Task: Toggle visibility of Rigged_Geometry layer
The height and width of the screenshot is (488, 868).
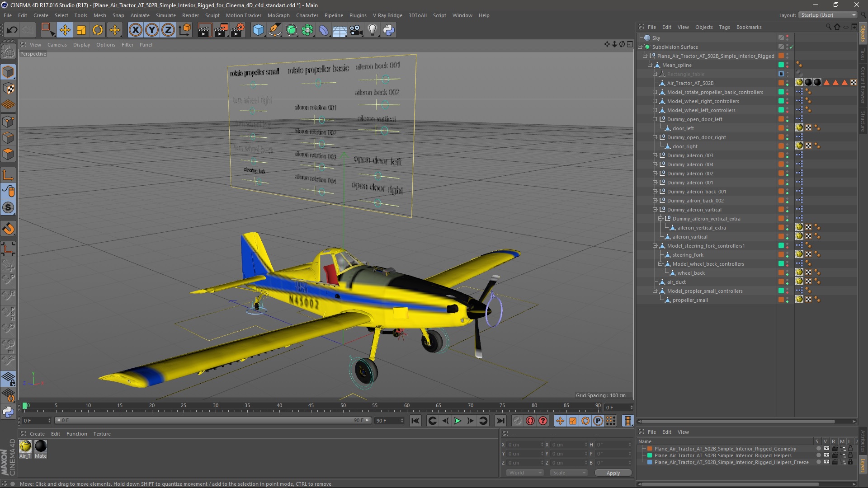Action: (826, 449)
